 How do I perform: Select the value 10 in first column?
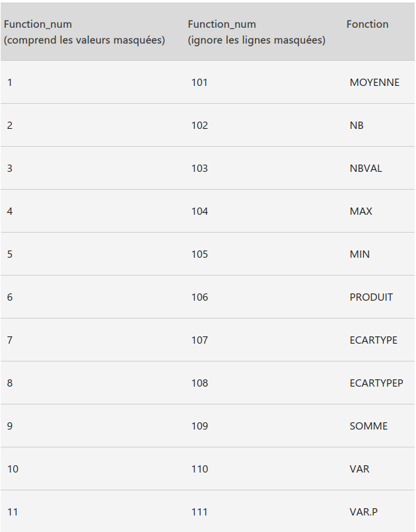coord(13,469)
